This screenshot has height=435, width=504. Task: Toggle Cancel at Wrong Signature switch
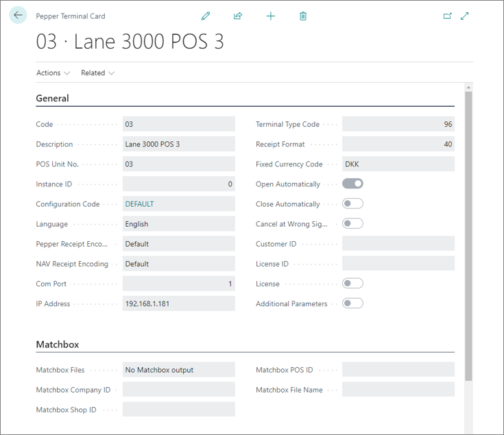coord(352,223)
